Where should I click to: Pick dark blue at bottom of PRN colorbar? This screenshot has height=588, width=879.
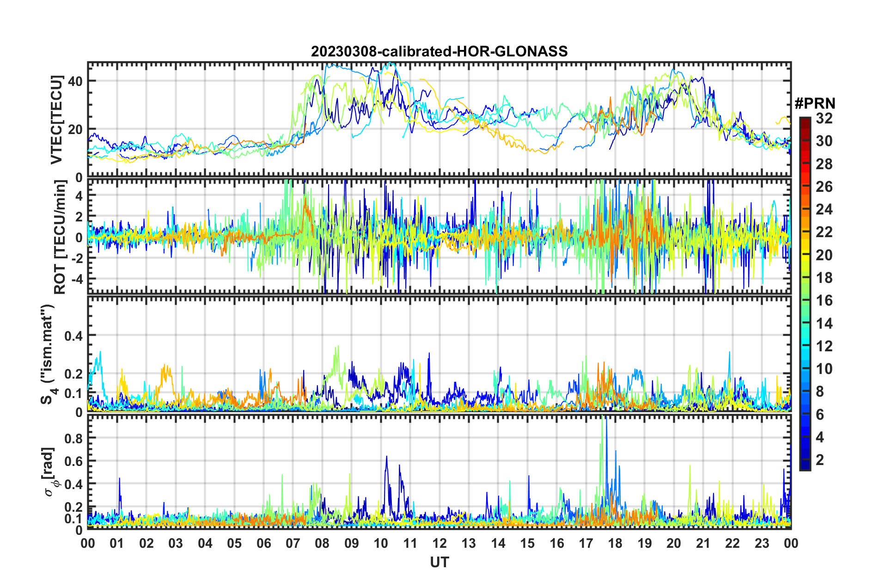(805, 467)
